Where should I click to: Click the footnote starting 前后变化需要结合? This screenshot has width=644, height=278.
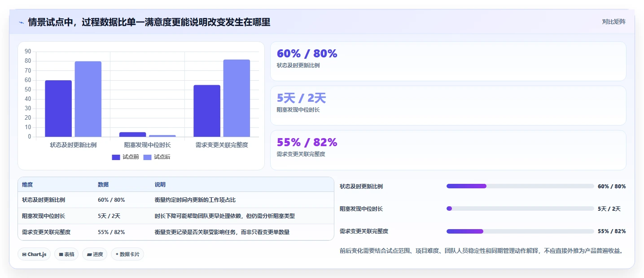click(x=482, y=251)
